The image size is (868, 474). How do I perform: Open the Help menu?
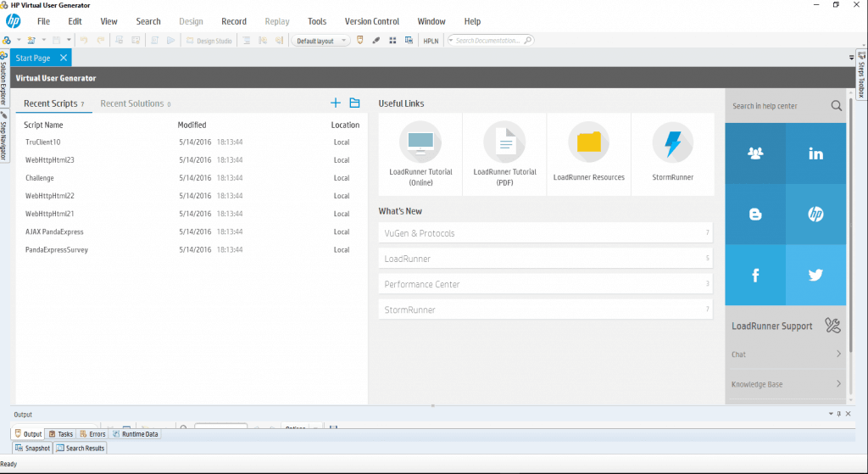pos(472,21)
